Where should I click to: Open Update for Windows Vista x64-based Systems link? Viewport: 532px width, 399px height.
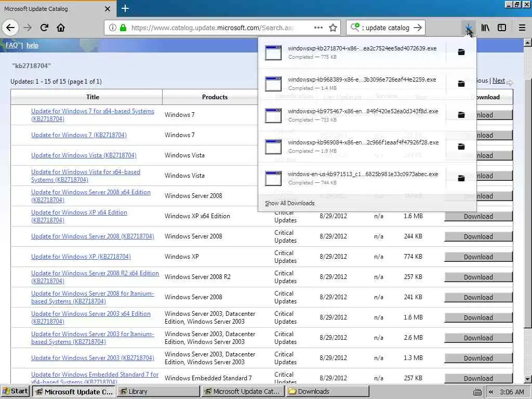(x=86, y=176)
